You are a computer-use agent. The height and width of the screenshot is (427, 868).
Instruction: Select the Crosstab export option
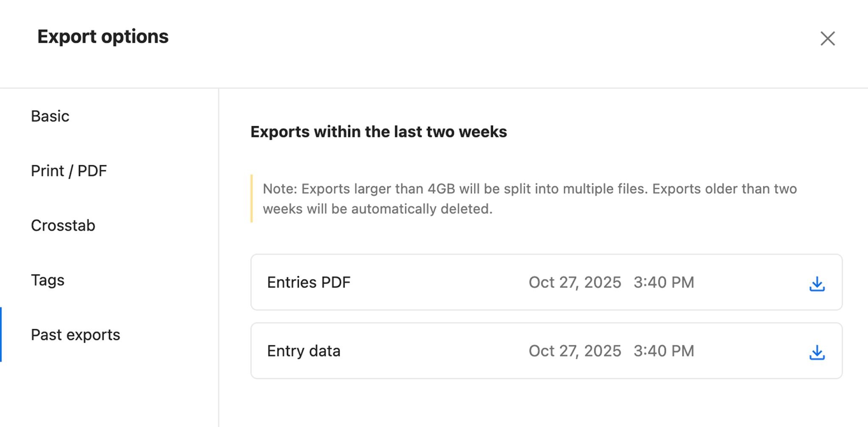coord(63,225)
